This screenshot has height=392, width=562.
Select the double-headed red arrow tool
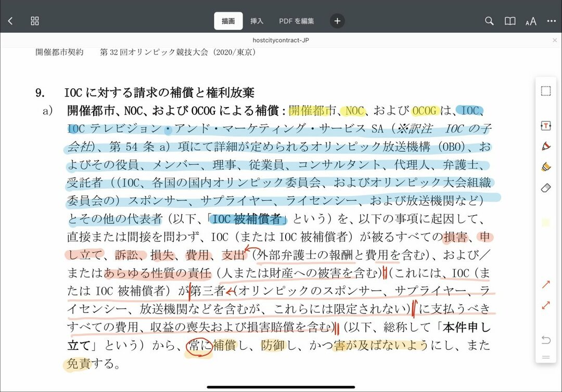pyautogui.click(x=546, y=305)
